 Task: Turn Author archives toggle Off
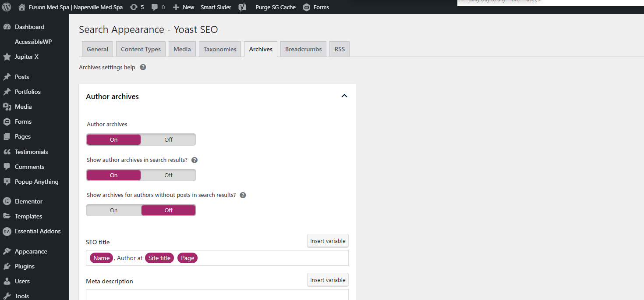coord(168,139)
